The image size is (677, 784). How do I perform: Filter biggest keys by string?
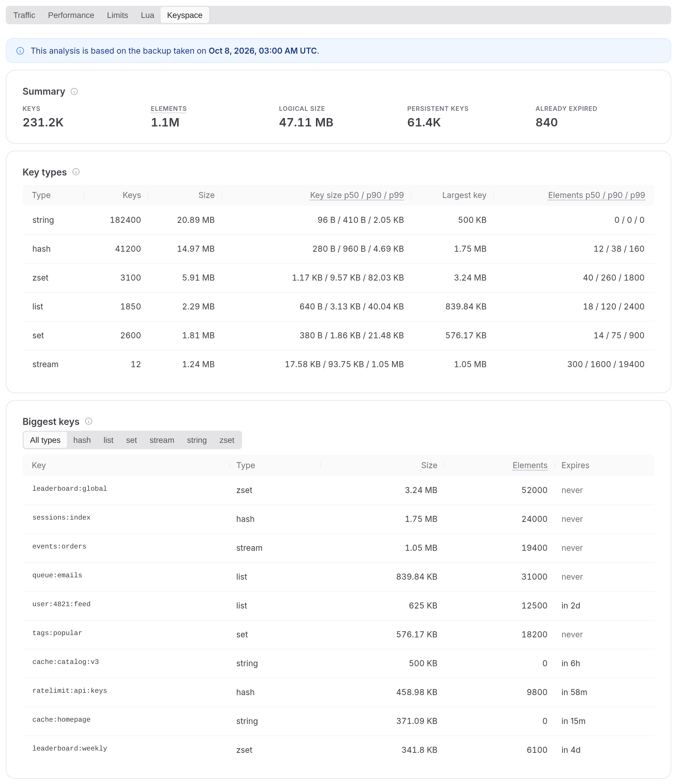click(x=196, y=440)
